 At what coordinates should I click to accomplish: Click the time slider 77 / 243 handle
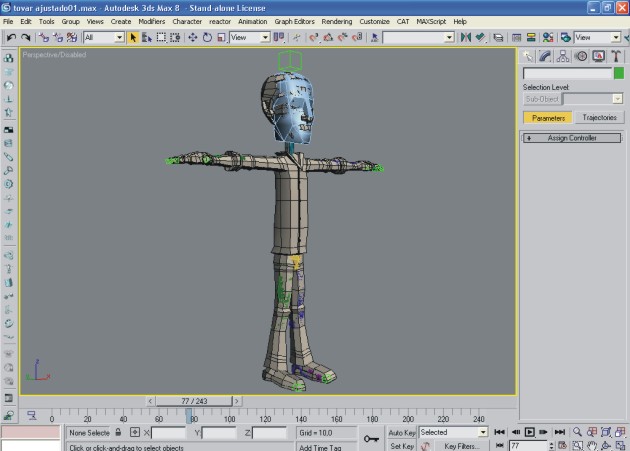[194, 401]
